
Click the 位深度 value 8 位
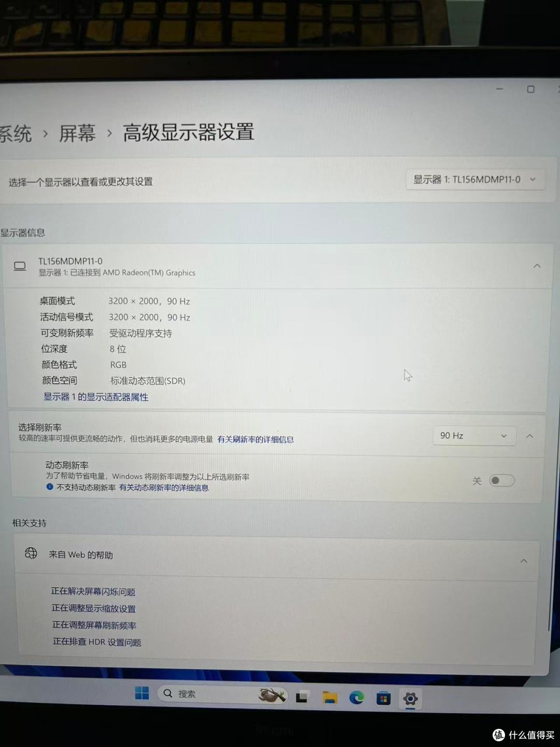tap(118, 349)
